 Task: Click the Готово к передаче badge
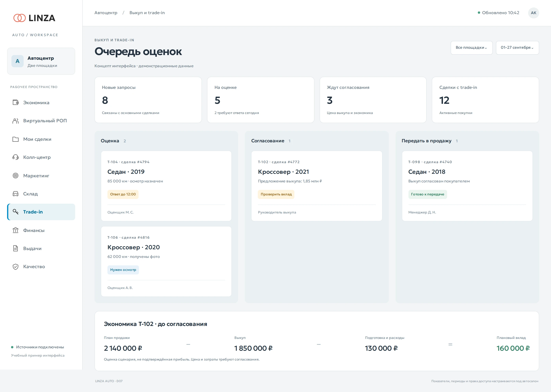(428, 194)
